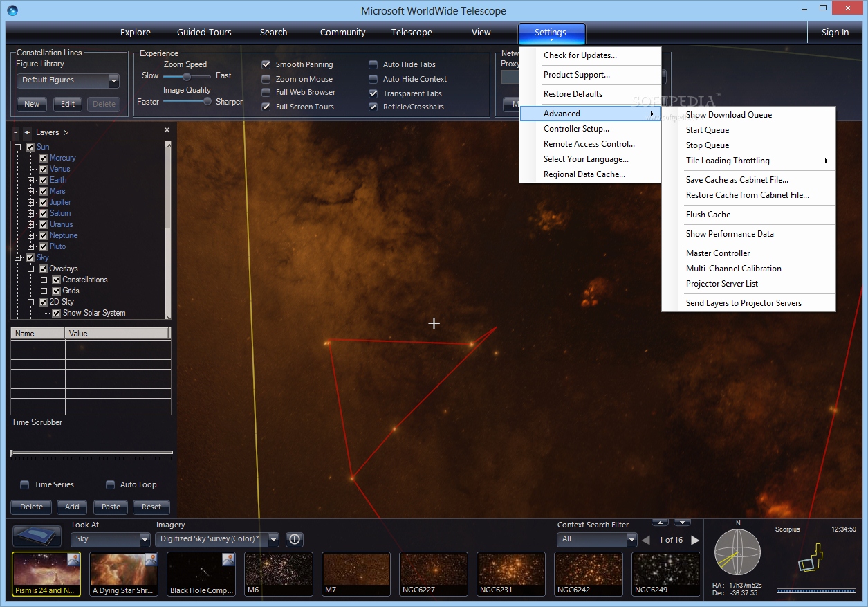
Task: Enable the Time Series checkbox
Action: [x=24, y=484]
